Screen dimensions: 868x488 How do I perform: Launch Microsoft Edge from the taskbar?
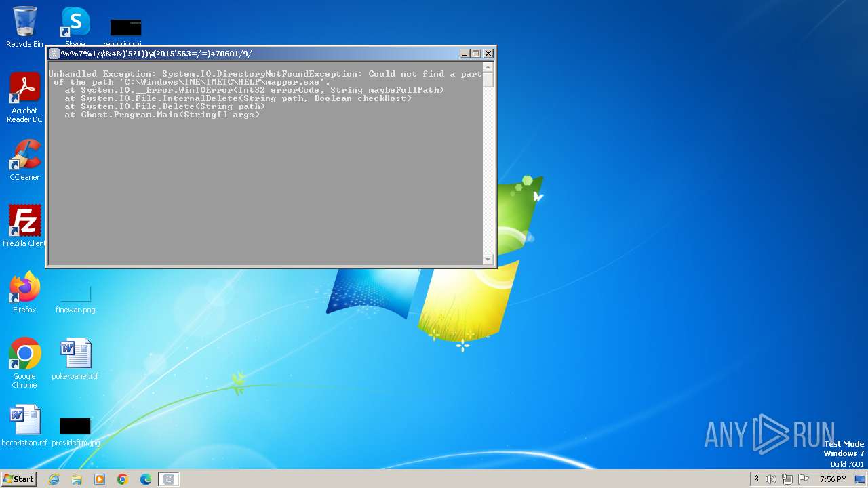click(146, 479)
